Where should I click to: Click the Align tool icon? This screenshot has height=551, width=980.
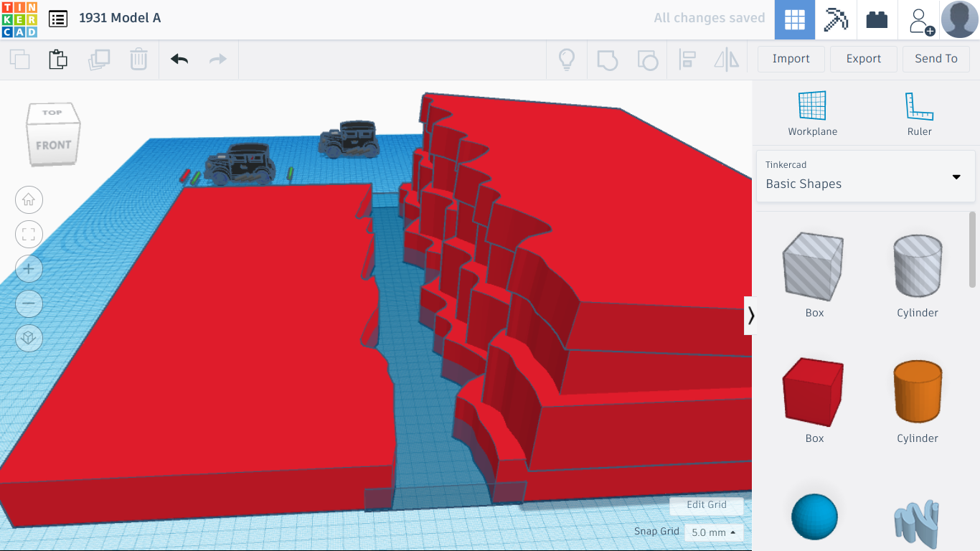point(687,60)
